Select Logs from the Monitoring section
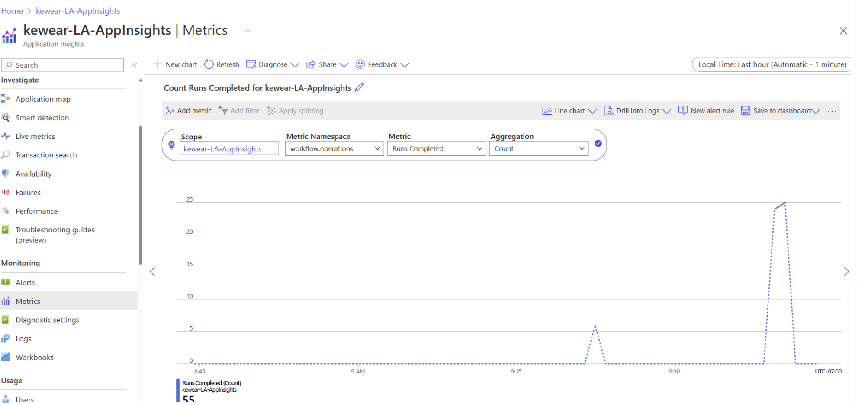This screenshot has width=868, height=405. (x=23, y=339)
